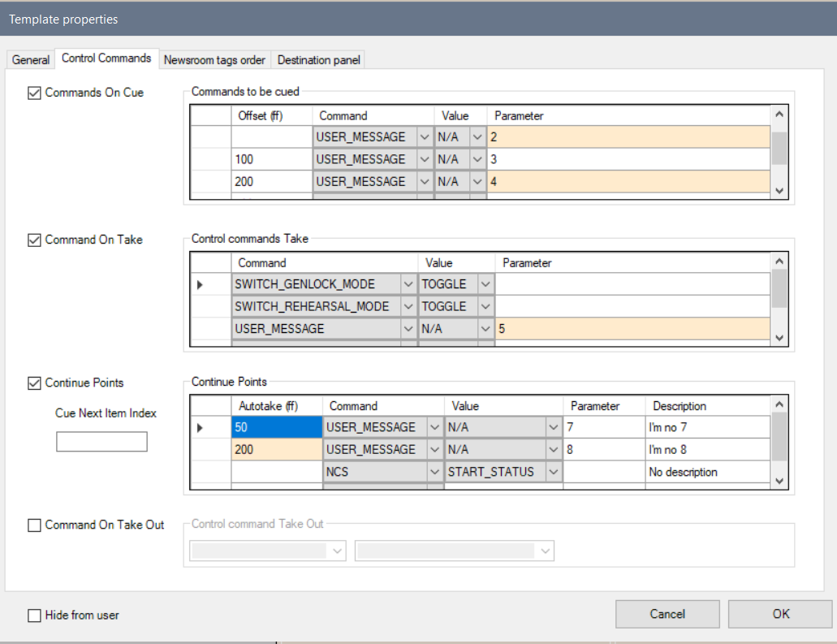
Task: Click the Cue Next Item Index field
Action: 101,442
